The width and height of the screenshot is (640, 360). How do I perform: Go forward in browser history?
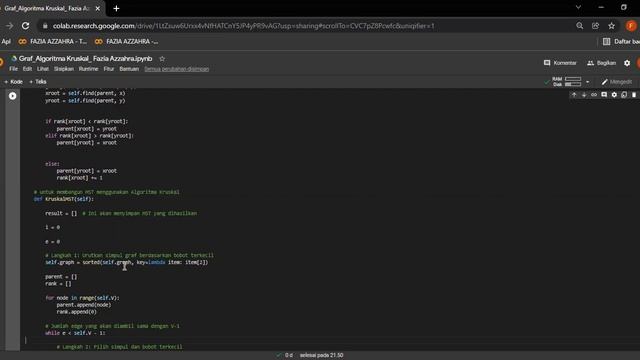(x=9, y=26)
